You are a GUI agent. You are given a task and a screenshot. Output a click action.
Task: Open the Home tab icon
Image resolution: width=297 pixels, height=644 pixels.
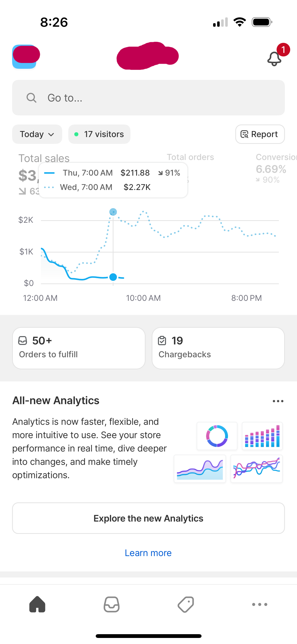37,604
